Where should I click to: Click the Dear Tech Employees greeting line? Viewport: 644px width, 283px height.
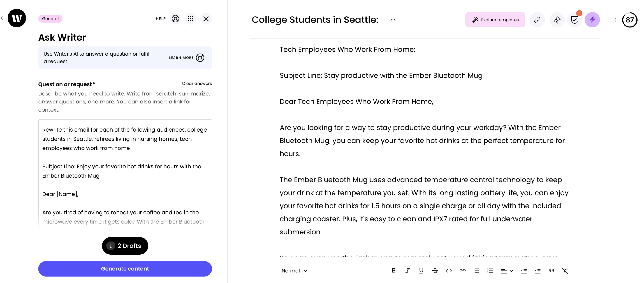pos(356,102)
